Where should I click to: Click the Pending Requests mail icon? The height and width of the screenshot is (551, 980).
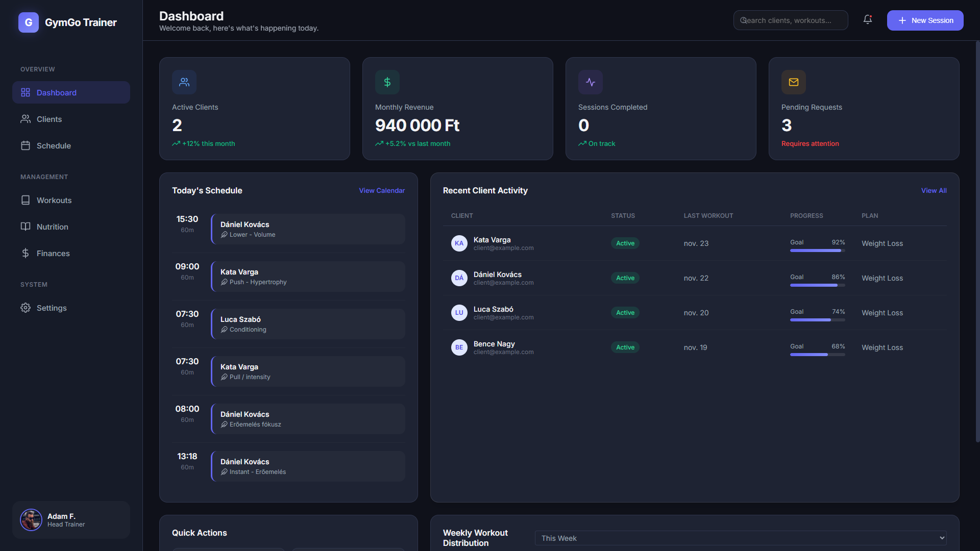793,82
